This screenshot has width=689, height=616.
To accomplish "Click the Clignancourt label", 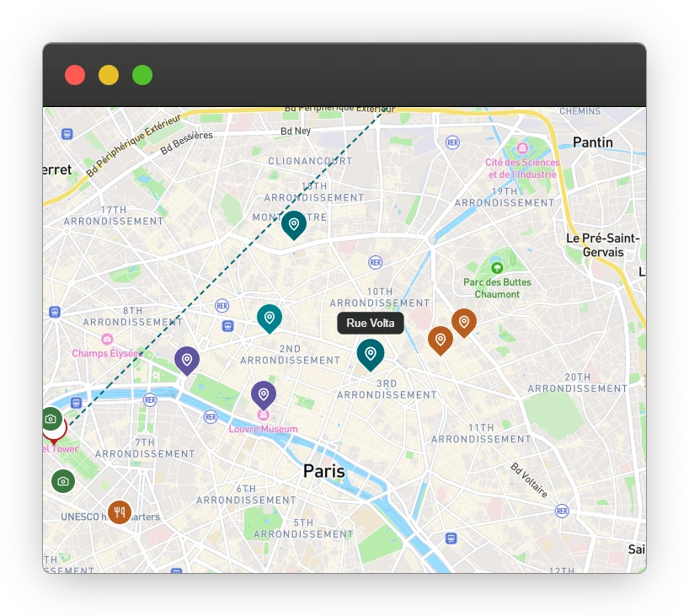I will click(x=310, y=161).
